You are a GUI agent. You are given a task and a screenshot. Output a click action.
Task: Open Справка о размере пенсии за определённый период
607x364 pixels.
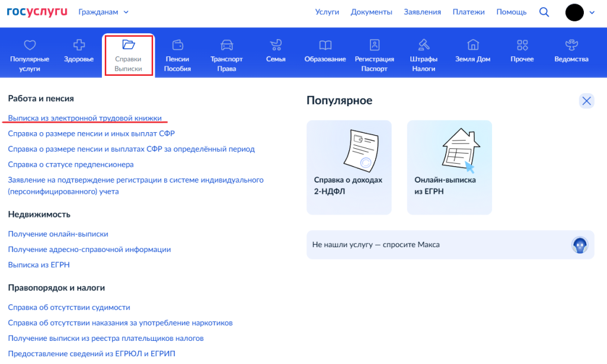pos(131,149)
